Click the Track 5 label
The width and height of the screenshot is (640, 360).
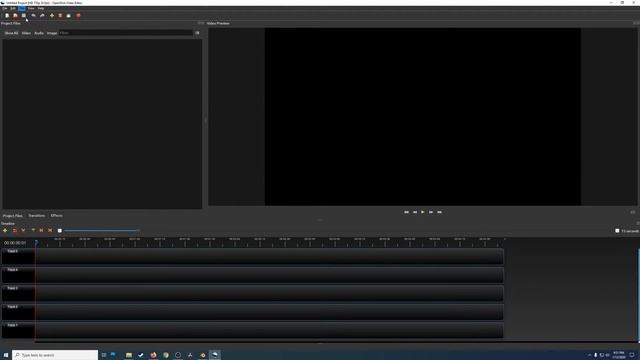point(12,251)
